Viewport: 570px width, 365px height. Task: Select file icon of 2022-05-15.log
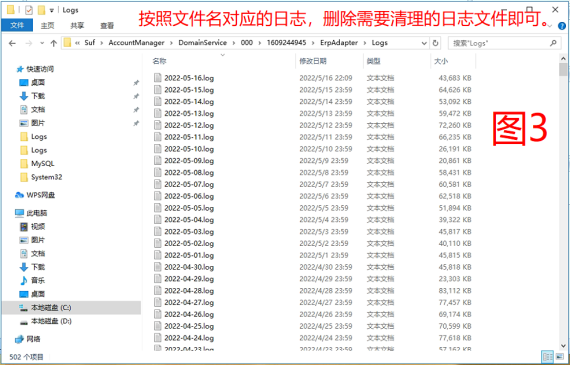pyautogui.click(x=157, y=89)
